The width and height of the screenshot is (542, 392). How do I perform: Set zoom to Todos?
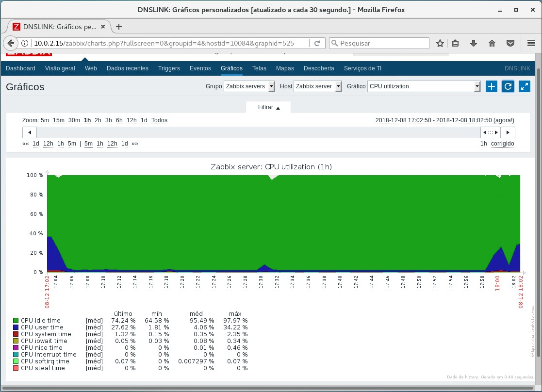point(159,120)
